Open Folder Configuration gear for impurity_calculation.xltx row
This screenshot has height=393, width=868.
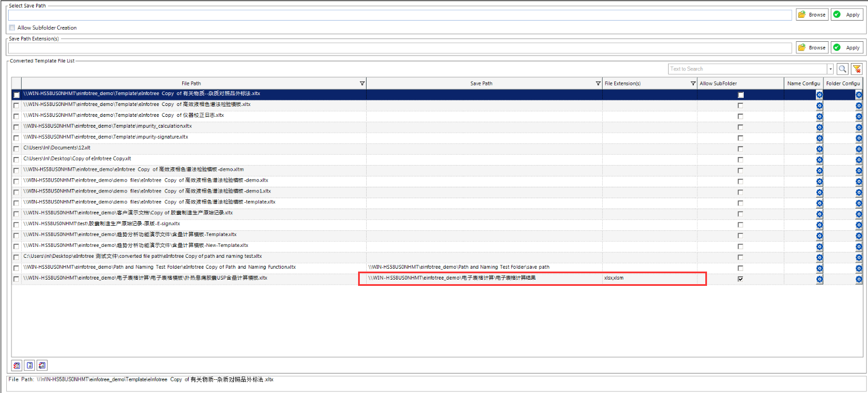(x=858, y=127)
